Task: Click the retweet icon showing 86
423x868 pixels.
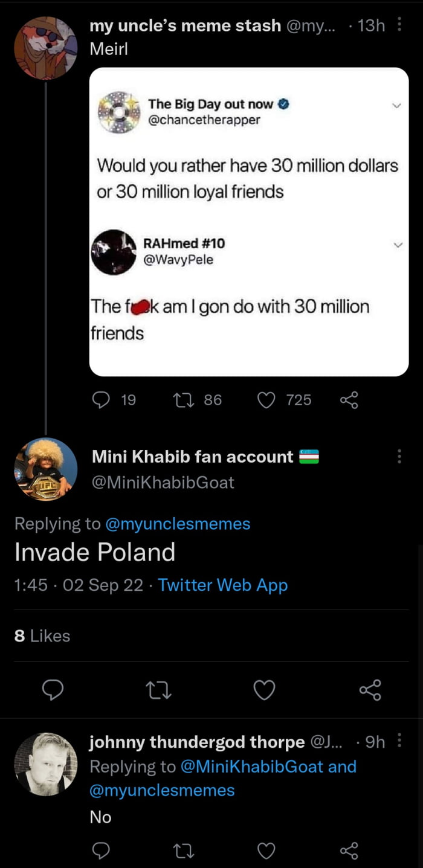Action: point(184,399)
